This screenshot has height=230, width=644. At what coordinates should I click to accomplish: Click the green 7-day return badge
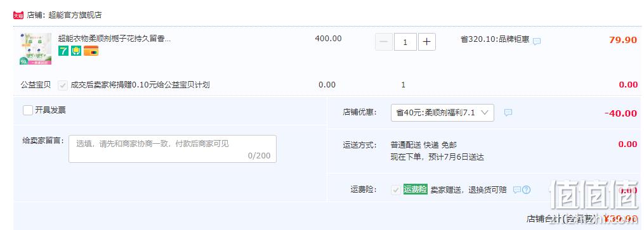point(63,51)
